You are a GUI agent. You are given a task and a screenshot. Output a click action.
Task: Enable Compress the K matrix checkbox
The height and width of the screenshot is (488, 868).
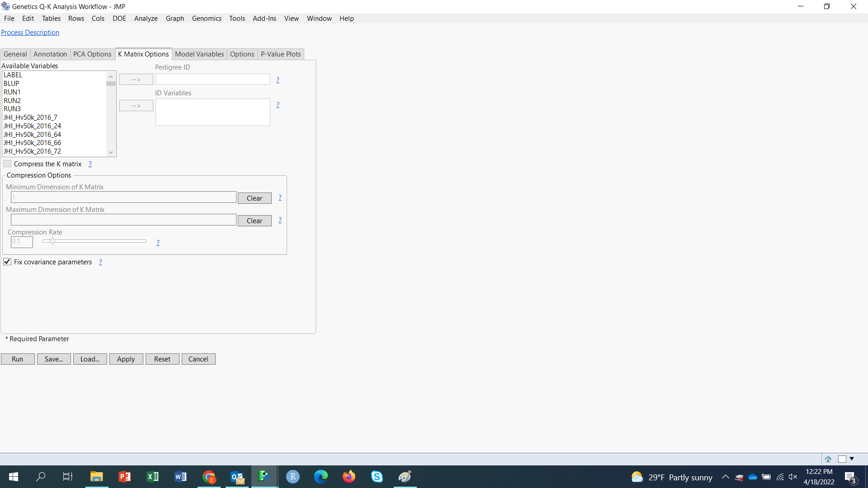click(x=7, y=164)
